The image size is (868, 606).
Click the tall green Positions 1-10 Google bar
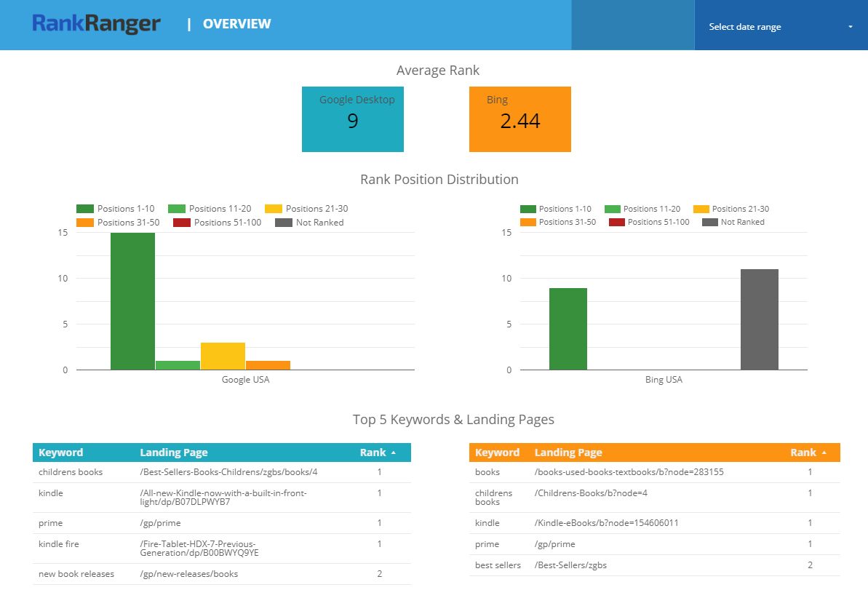click(132, 300)
